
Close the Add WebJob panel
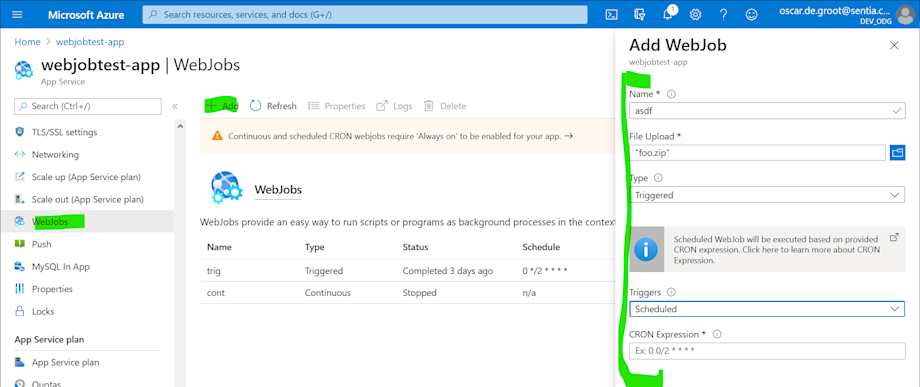[x=894, y=45]
